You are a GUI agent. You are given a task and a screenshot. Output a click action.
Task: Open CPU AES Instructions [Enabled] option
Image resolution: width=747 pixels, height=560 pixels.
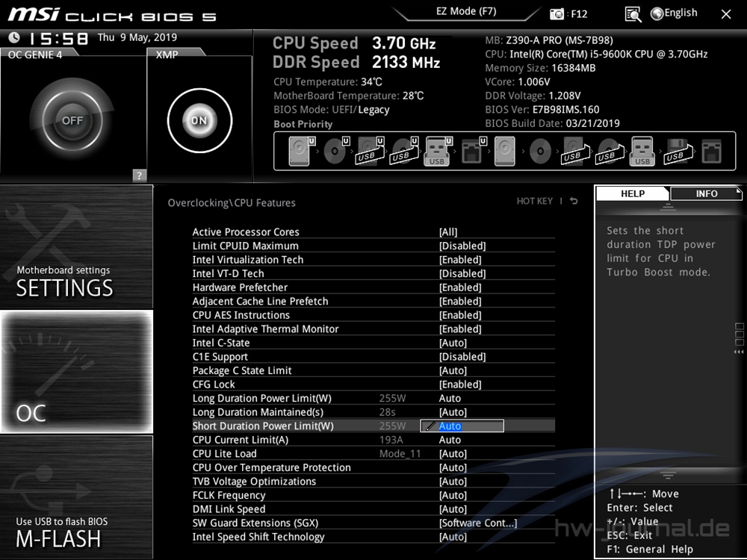pos(373,315)
